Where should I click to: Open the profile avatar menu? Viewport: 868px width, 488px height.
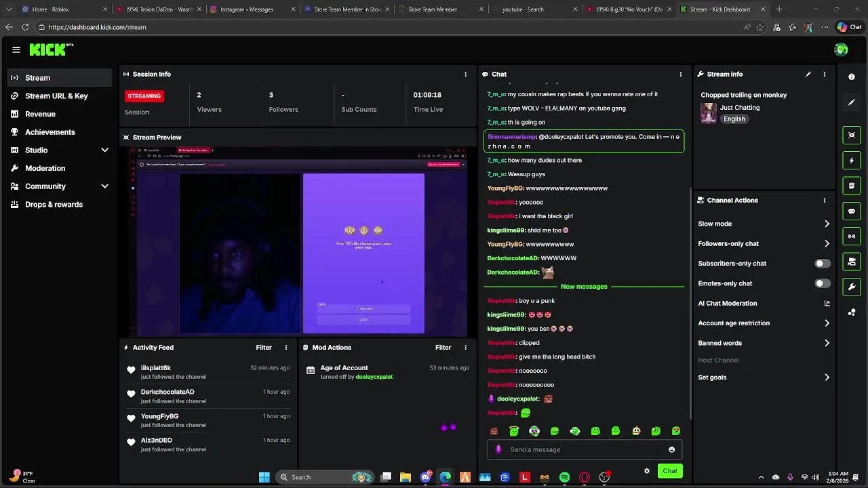[841, 49]
